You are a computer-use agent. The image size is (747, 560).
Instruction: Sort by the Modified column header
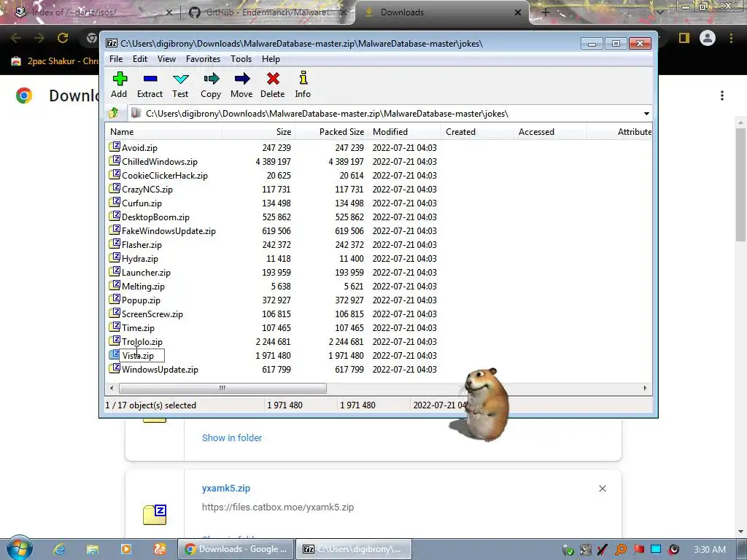click(x=404, y=132)
